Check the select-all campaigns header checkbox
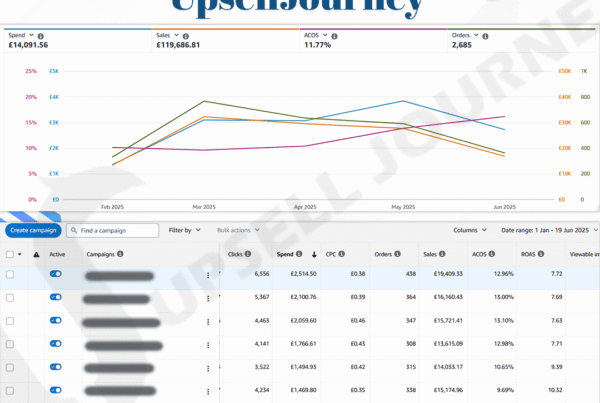 coord(10,254)
